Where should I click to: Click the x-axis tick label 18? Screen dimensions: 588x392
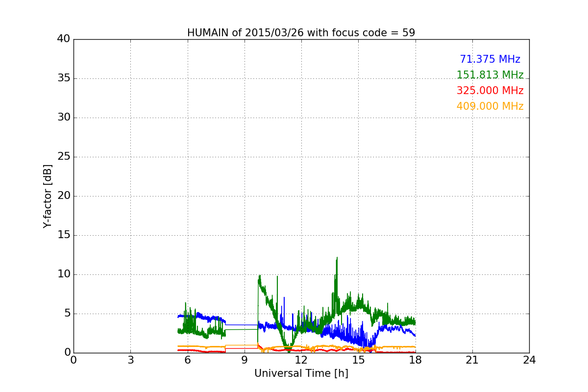[x=416, y=360]
